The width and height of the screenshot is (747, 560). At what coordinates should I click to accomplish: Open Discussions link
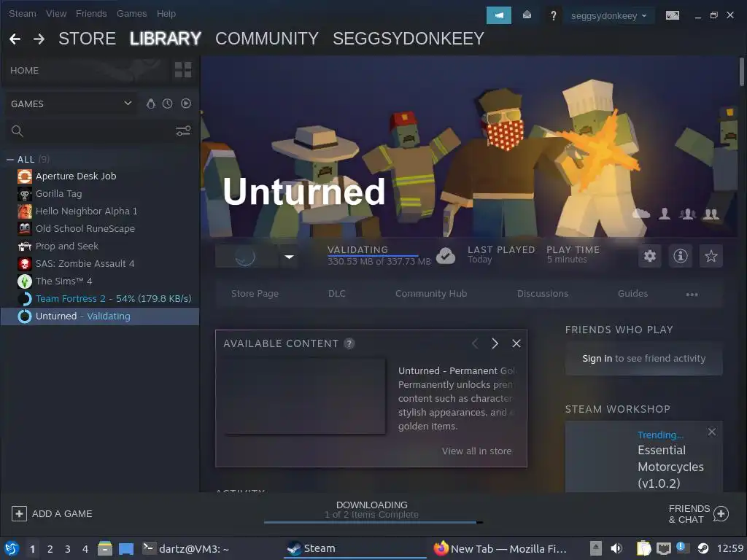point(543,294)
